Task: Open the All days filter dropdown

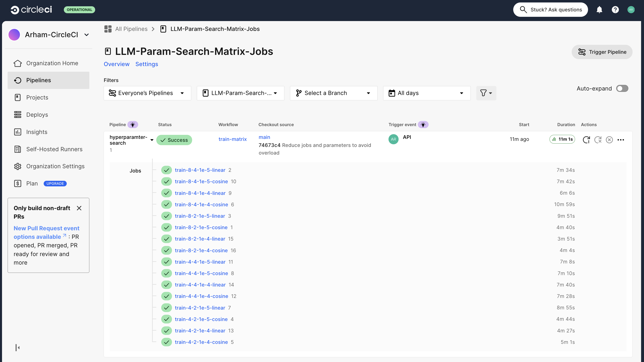Action: (x=427, y=93)
